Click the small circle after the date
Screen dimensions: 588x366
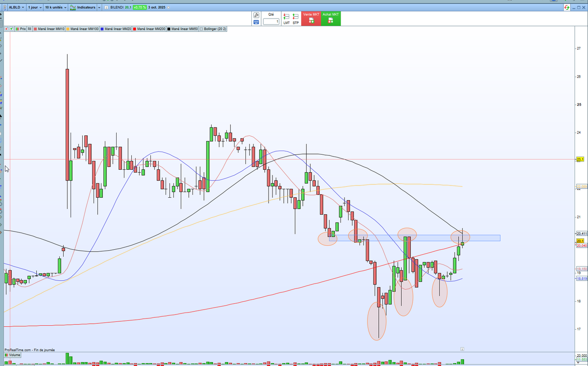pyautogui.click(x=169, y=7)
